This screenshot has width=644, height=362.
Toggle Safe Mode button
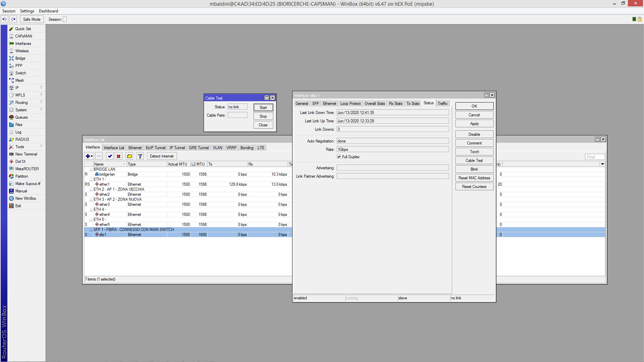point(32,19)
